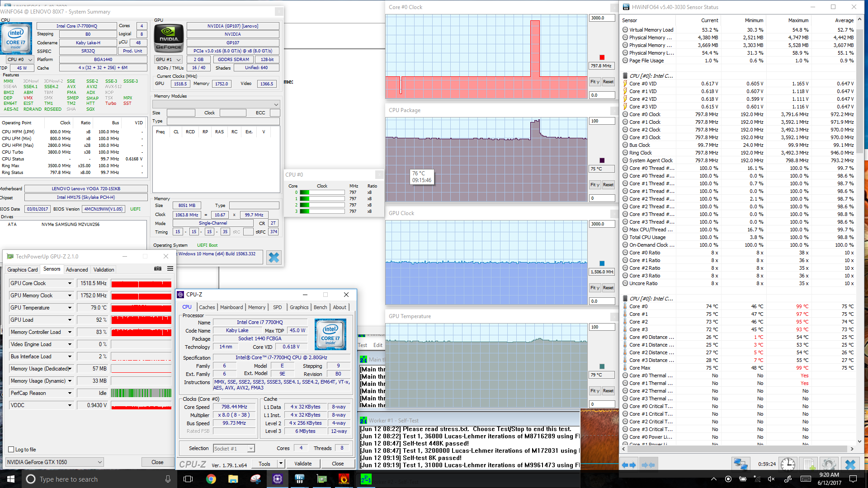Expand the GPU Core Clock sensor dropdown
868x488 pixels.
pyautogui.click(x=70, y=283)
